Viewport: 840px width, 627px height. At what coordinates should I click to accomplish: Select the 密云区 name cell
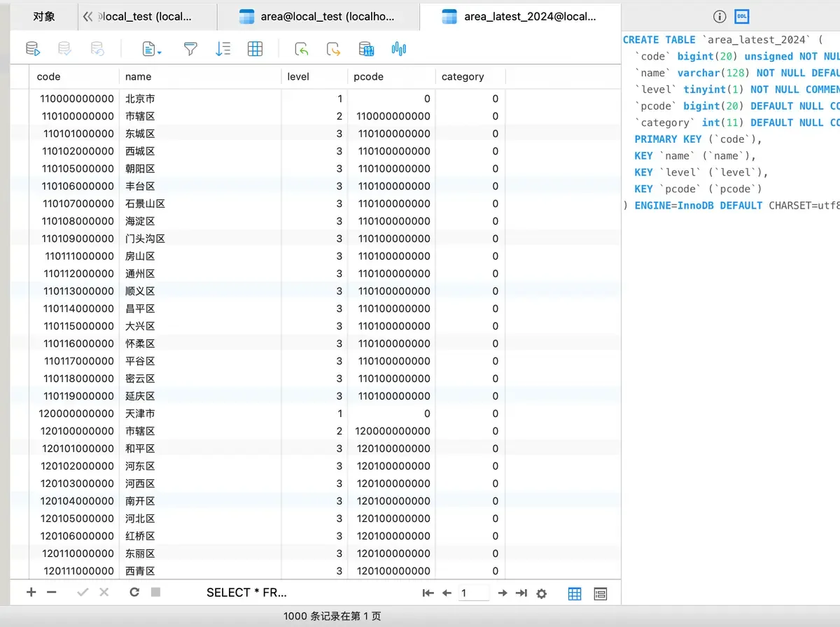pos(200,379)
